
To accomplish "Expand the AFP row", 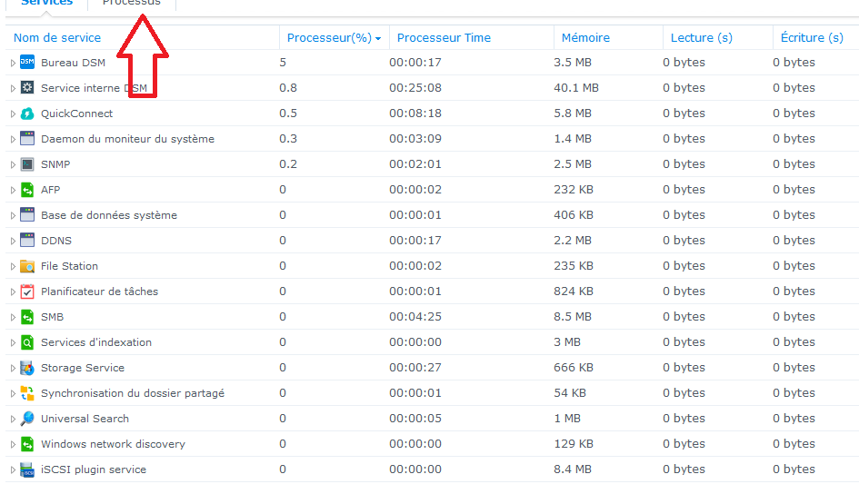I will pyautogui.click(x=13, y=190).
